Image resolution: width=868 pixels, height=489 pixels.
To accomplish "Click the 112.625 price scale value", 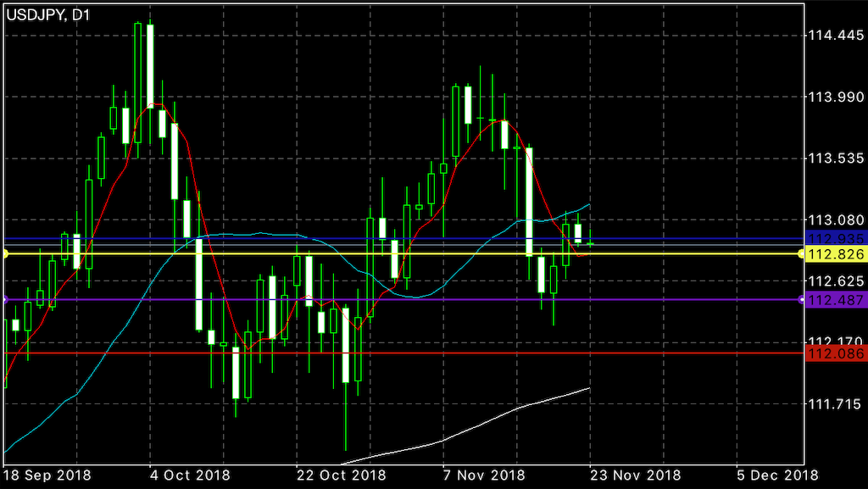I will (x=836, y=281).
